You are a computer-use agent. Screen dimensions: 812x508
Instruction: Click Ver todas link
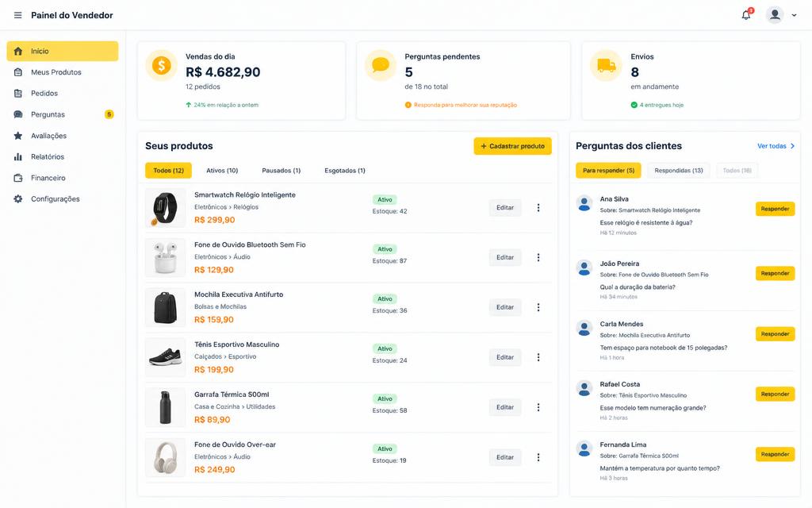tap(776, 146)
